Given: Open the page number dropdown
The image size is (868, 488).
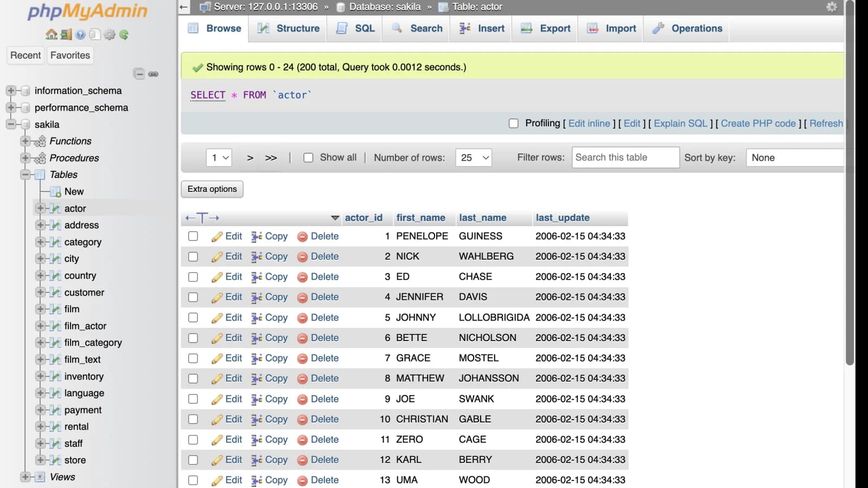Looking at the screenshot, I should pos(219,158).
